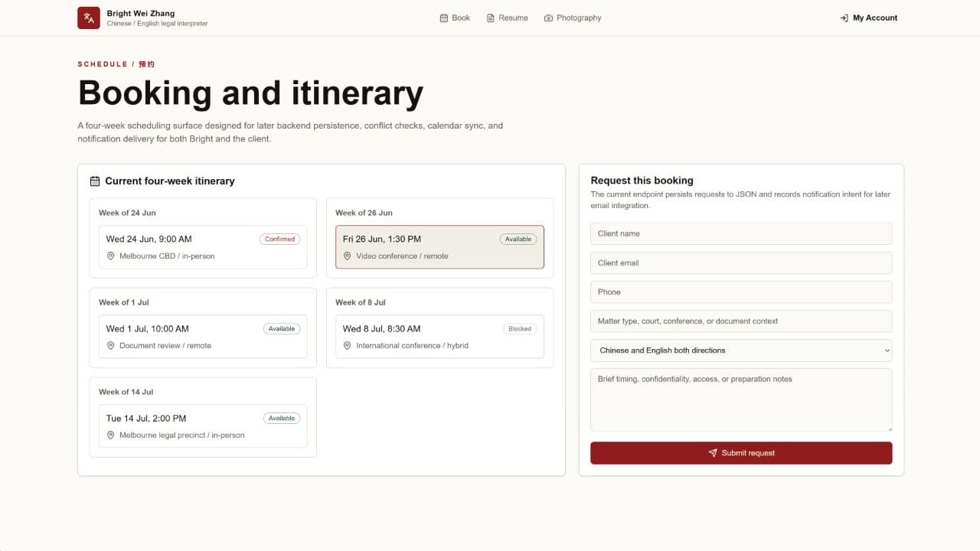Click the Available badge on Tue 14 Jul

pos(282,418)
